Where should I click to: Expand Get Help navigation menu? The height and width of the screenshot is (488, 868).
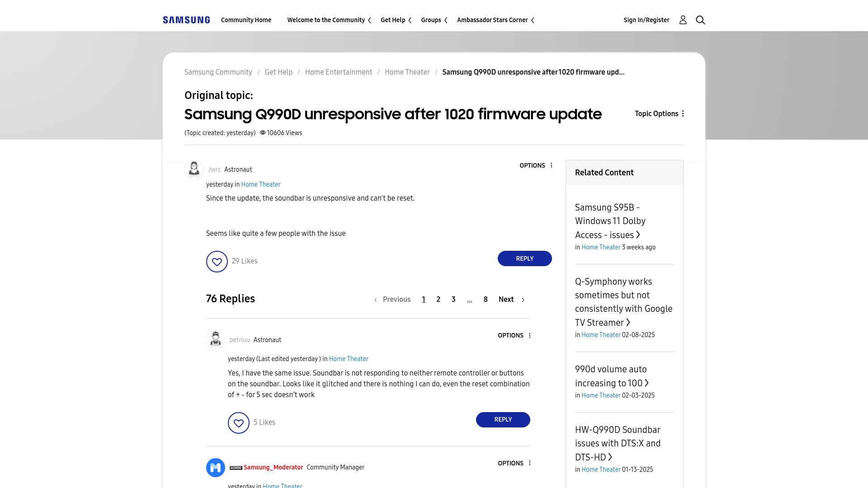pos(396,20)
